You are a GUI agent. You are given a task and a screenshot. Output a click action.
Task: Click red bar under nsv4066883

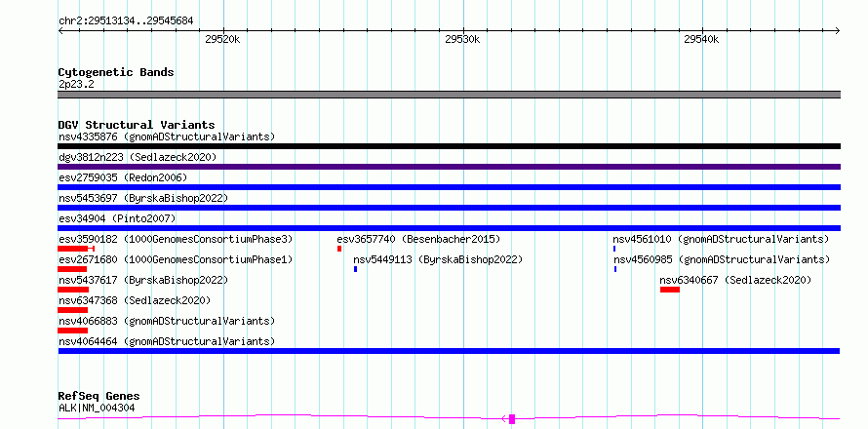pos(73,331)
